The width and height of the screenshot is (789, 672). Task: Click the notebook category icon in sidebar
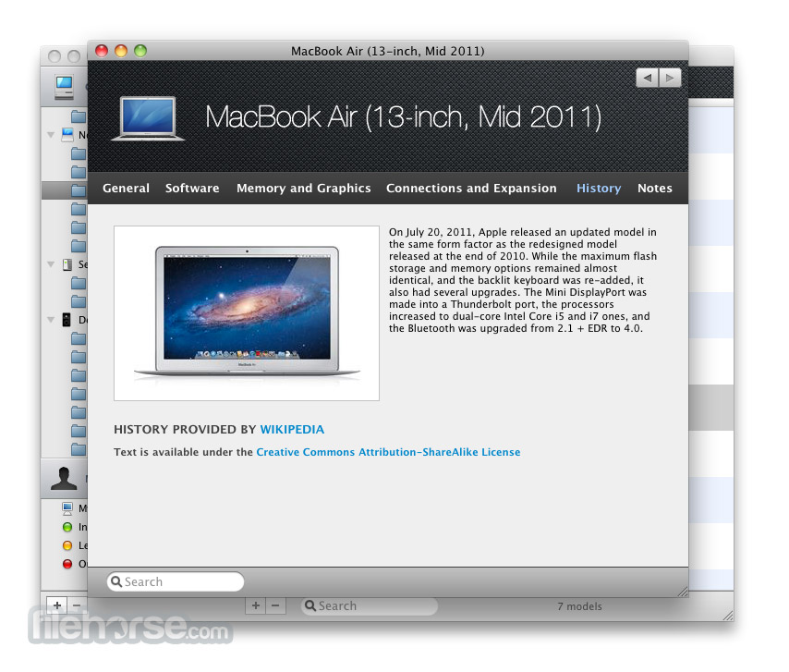click(x=67, y=135)
